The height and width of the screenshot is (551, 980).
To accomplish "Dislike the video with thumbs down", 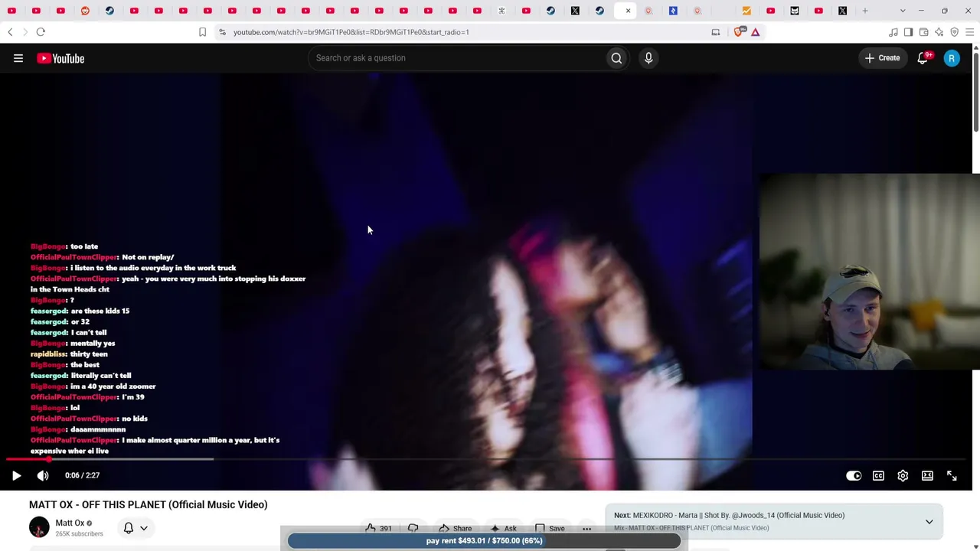I will (x=413, y=528).
